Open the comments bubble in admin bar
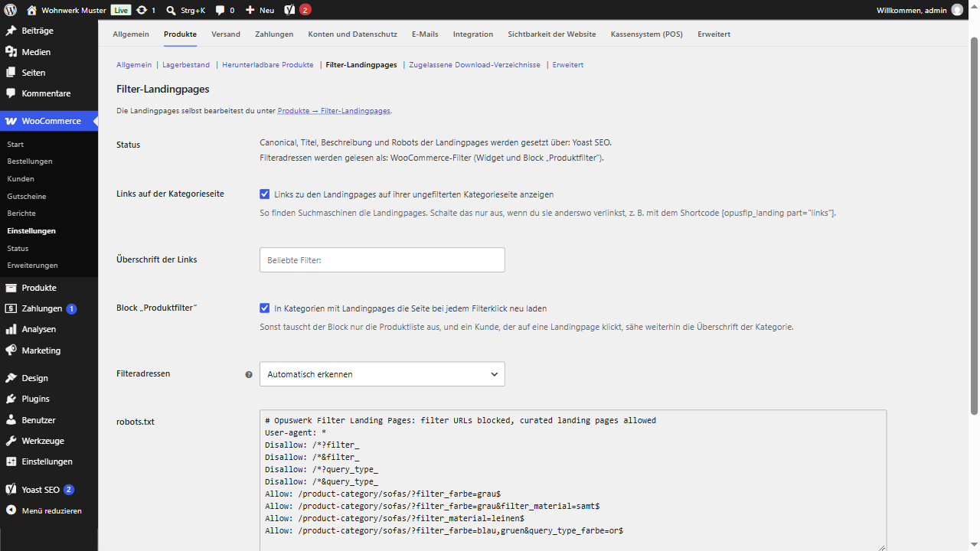The image size is (980, 551). coord(220,10)
